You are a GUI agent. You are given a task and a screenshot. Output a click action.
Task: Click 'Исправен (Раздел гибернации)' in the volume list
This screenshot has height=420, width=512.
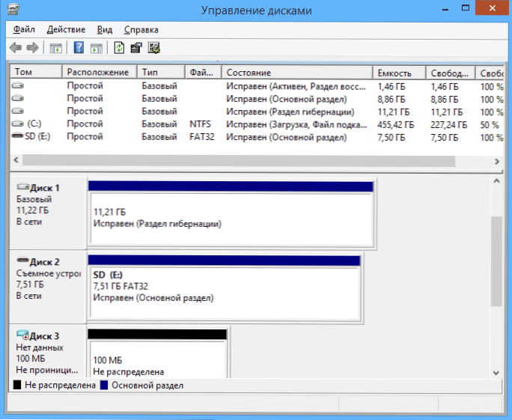click(290, 112)
